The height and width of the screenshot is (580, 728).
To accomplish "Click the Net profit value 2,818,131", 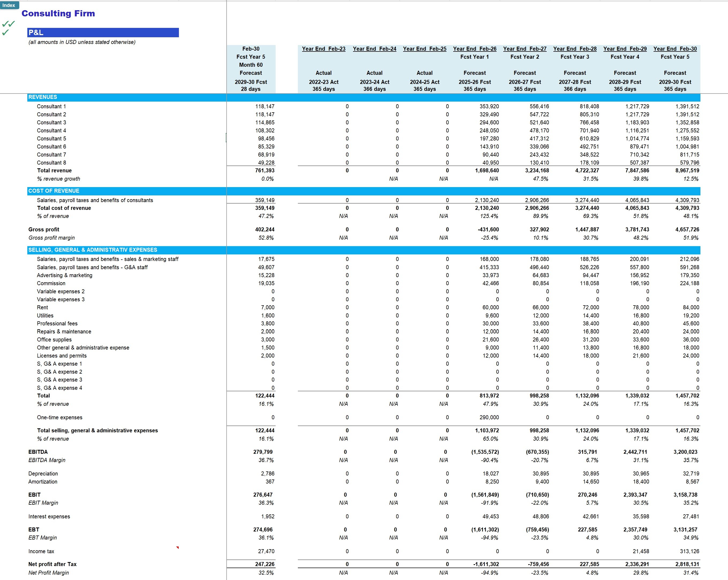I will click(687, 564).
